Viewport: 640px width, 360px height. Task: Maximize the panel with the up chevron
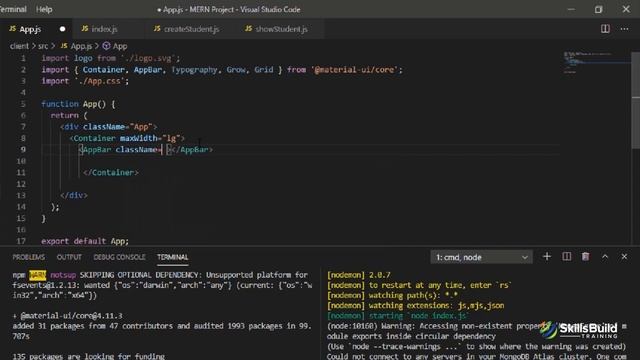605,257
